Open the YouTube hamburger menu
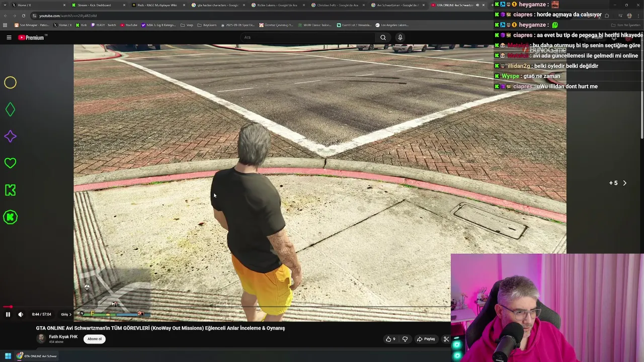 coord(9,37)
